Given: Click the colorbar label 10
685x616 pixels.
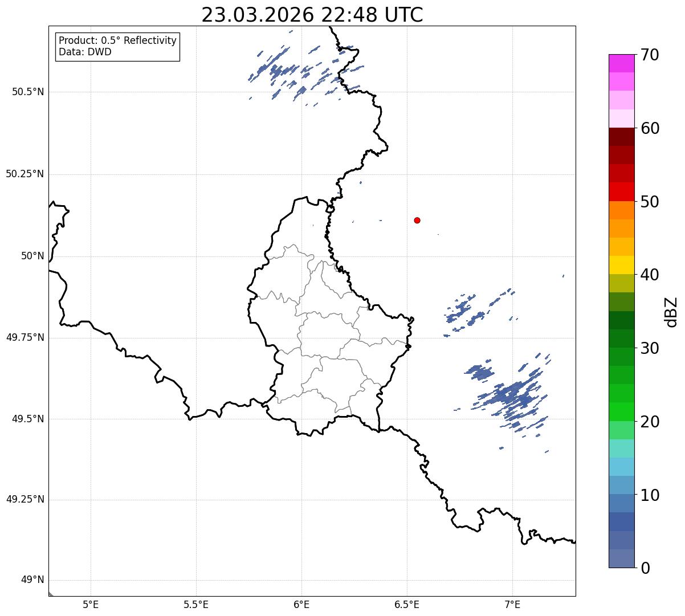Looking at the screenshot, I should coord(650,495).
